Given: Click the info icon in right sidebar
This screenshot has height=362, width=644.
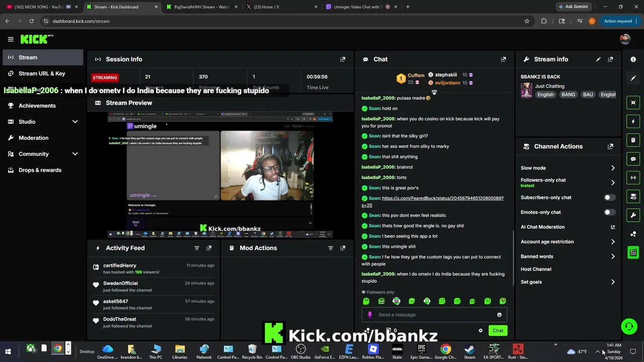Looking at the screenshot, I should point(633,59).
